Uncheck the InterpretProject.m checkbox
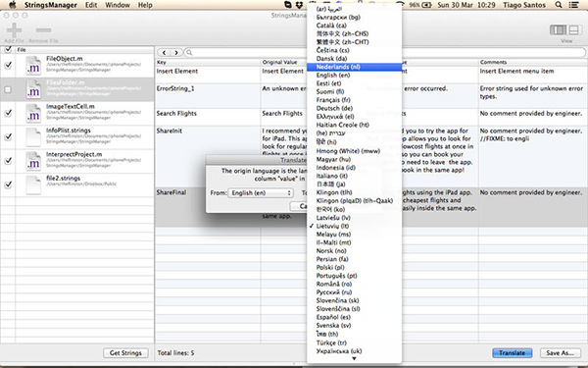This screenshot has width=588, height=368. (8, 161)
